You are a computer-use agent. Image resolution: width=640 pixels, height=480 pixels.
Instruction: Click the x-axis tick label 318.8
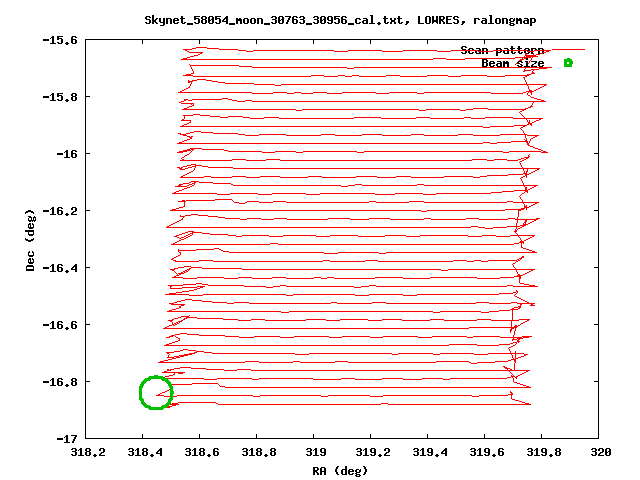(259, 452)
